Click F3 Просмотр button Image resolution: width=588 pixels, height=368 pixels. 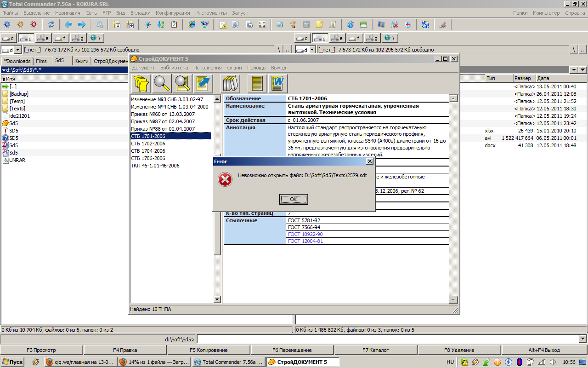(41, 350)
